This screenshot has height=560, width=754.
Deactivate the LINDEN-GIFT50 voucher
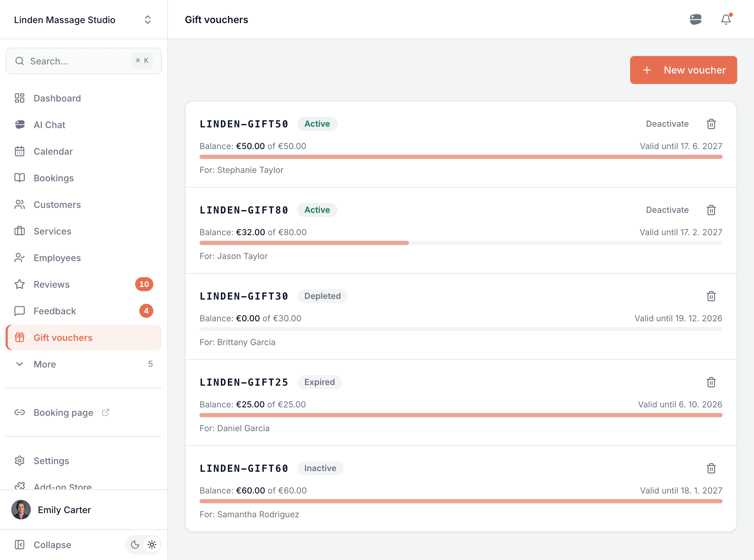[x=667, y=124]
